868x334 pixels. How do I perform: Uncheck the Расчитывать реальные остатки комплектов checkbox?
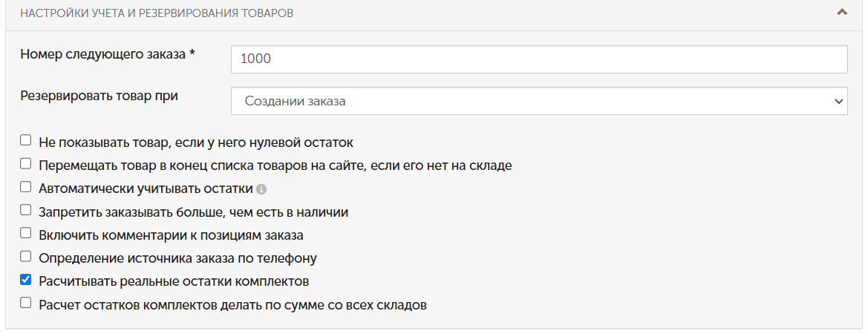(25, 280)
